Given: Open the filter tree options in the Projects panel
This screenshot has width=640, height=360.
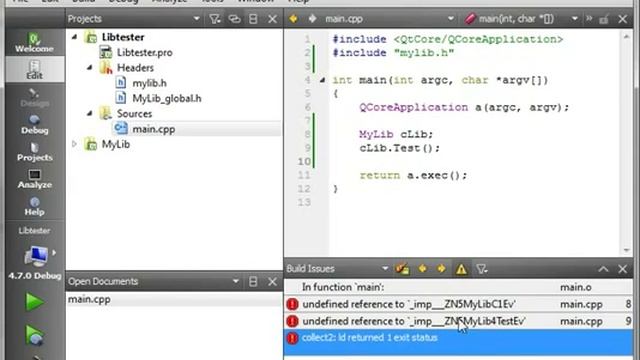Looking at the screenshot, I should point(215,19).
